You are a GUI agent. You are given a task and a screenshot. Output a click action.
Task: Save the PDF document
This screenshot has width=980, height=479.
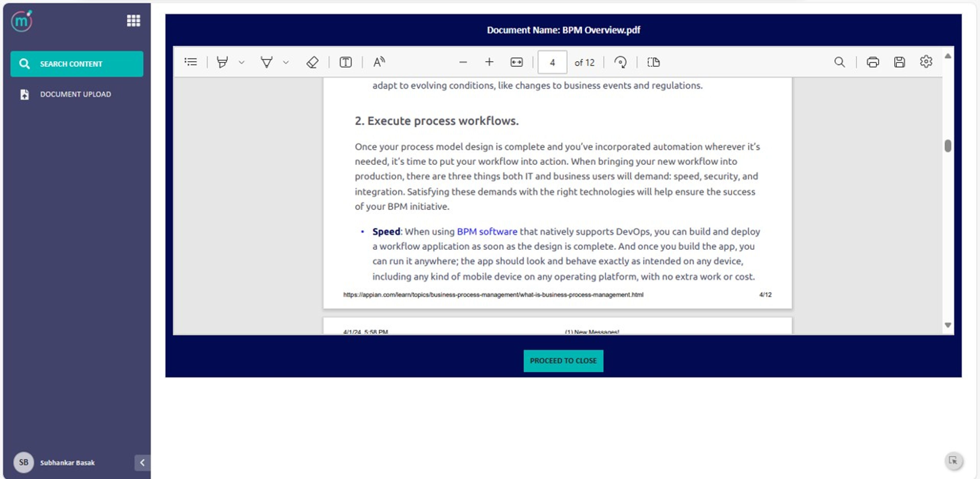(899, 62)
